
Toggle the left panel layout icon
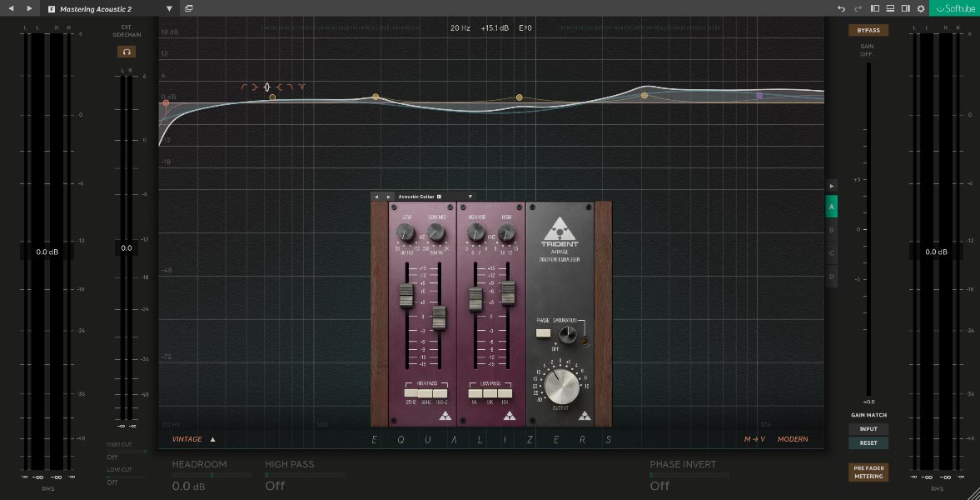click(x=875, y=8)
